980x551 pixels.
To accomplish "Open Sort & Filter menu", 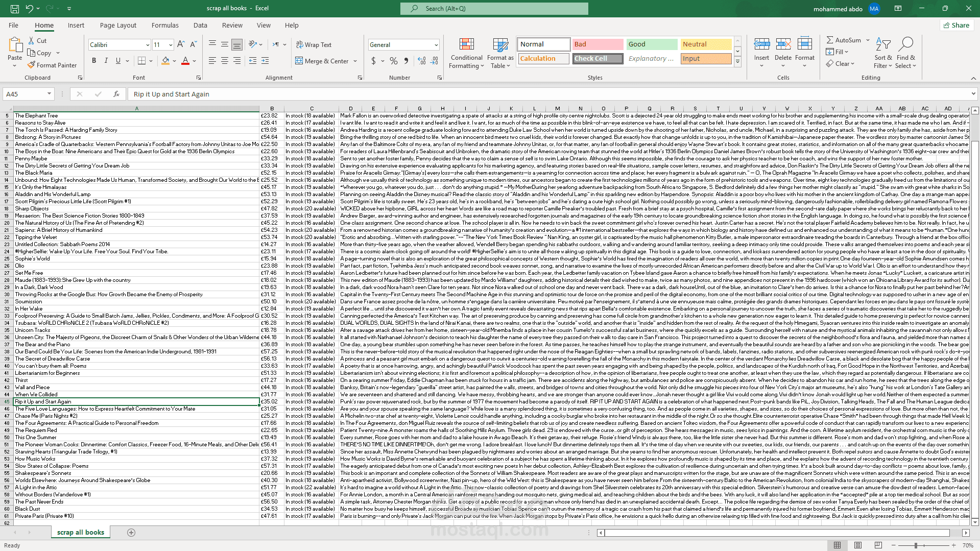I will coord(883,53).
